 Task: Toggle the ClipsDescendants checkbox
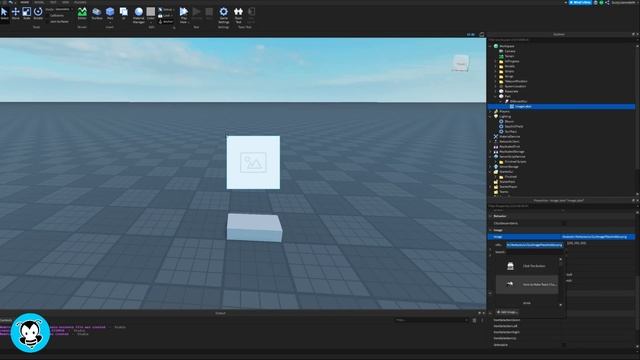pyautogui.click(x=564, y=223)
